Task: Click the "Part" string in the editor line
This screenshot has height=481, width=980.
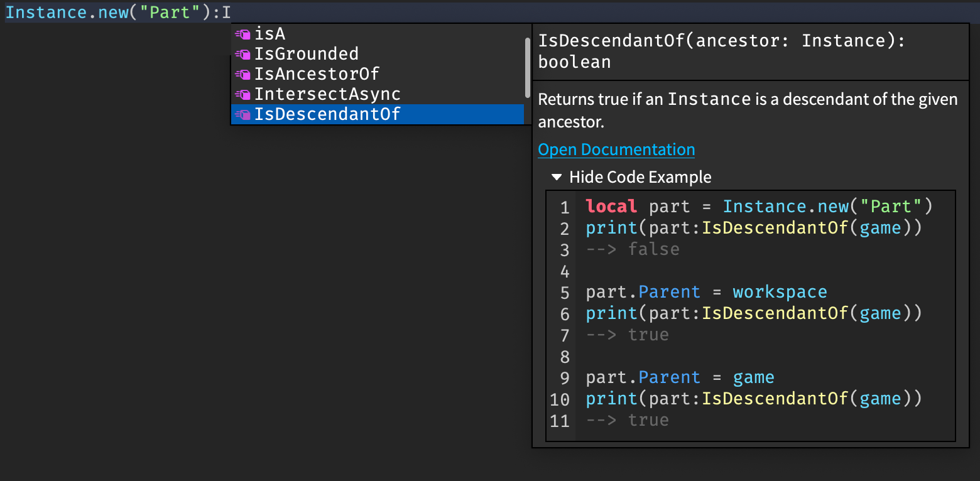Action: pos(169,13)
